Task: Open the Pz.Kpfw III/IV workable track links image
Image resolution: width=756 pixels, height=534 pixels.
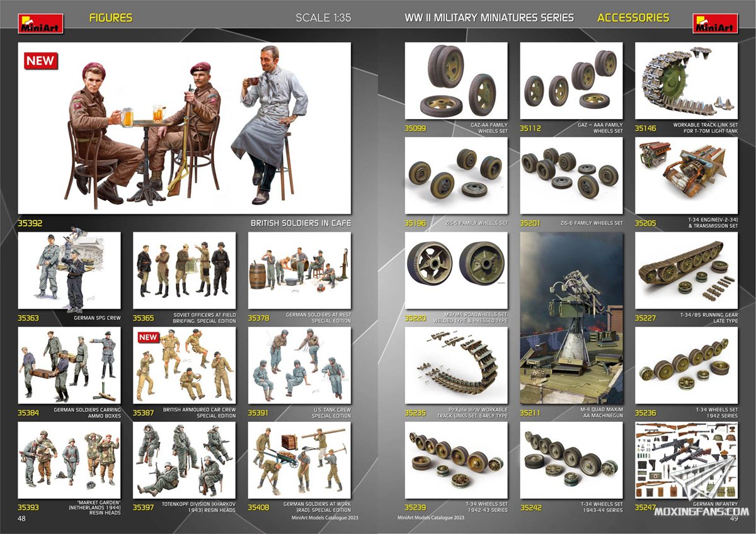Action: coord(456,365)
